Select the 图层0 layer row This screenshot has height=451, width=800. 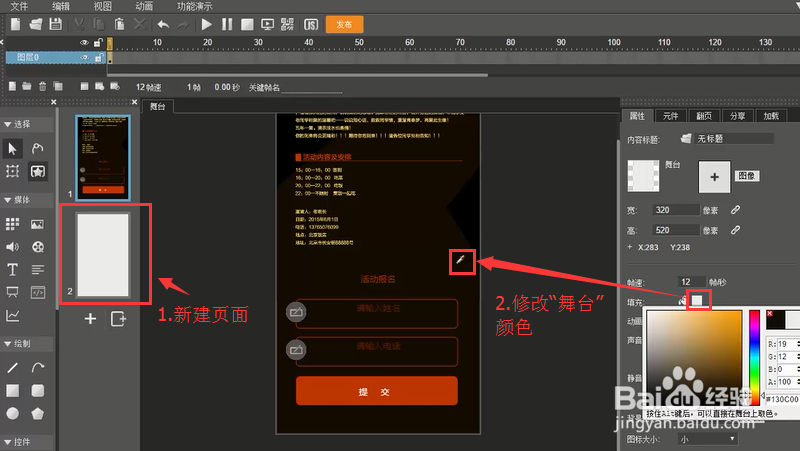[55, 58]
